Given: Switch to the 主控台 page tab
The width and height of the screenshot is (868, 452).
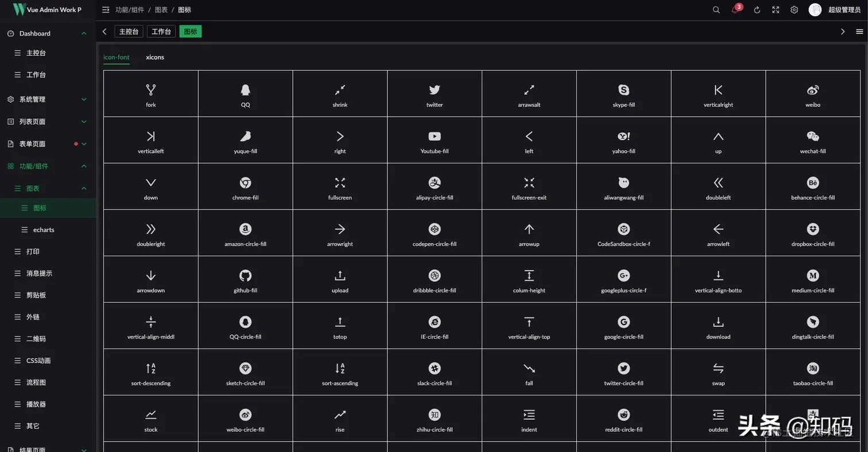Looking at the screenshot, I should click(x=129, y=32).
